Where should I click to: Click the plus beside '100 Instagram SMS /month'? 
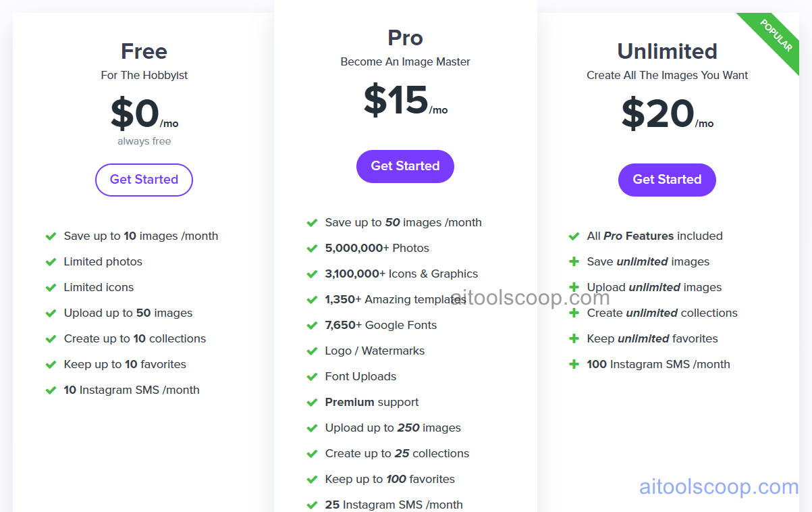(x=574, y=364)
